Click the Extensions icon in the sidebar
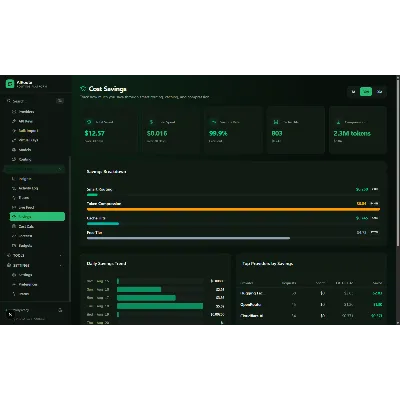The width and height of the screenshot is (400, 400). (14, 284)
